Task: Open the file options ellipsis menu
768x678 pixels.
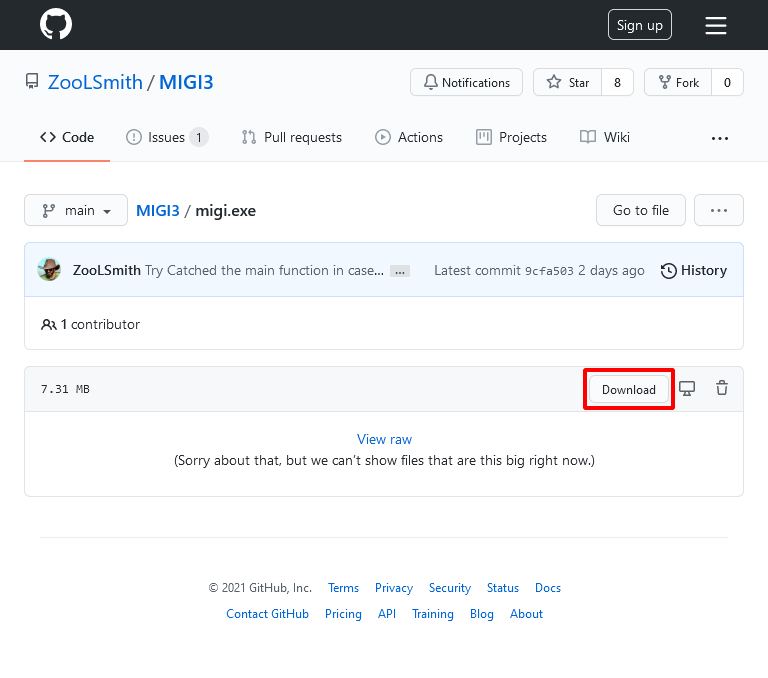Action: [x=719, y=210]
